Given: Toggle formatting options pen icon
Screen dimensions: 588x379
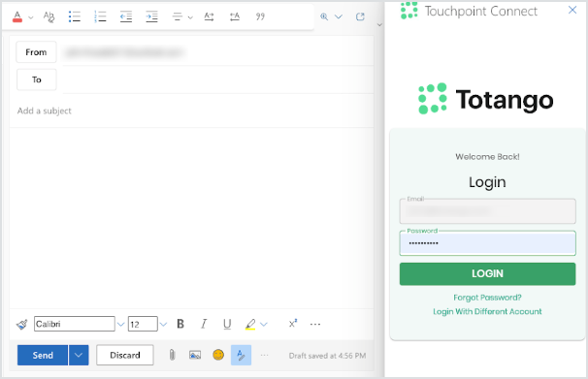Looking at the screenshot, I should (241, 355).
